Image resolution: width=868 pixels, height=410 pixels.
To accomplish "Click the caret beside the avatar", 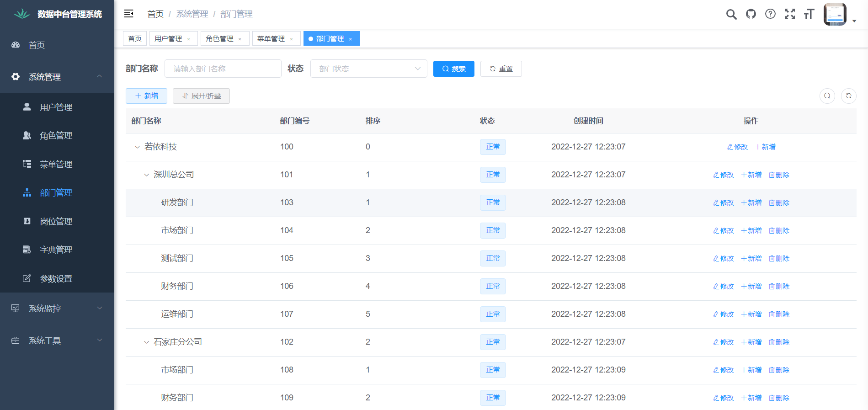I will 854,21.
